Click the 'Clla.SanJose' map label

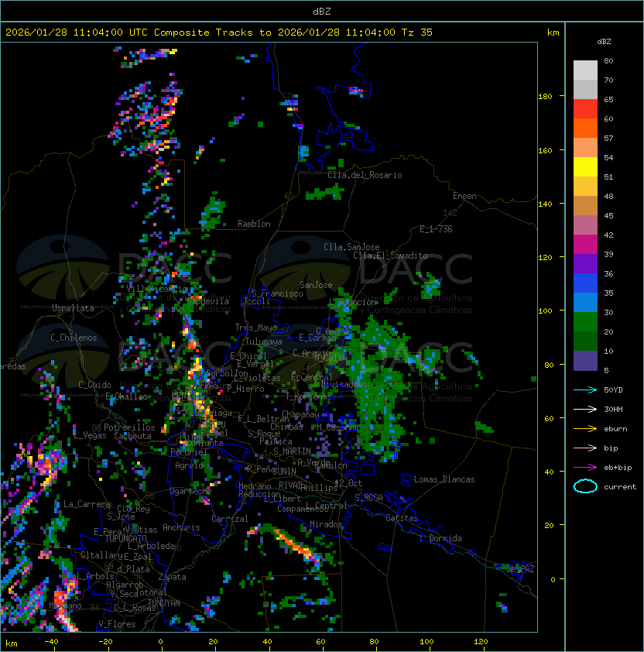pyautogui.click(x=351, y=247)
